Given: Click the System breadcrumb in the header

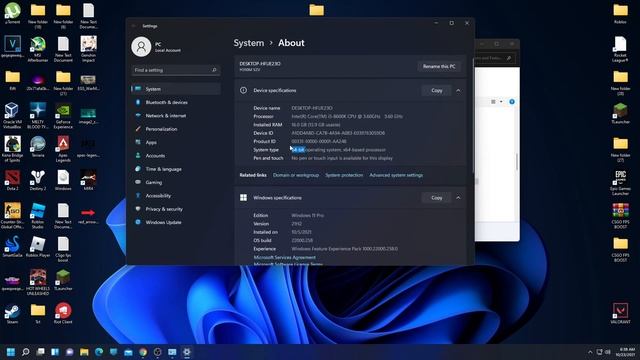Looking at the screenshot, I should tap(249, 43).
